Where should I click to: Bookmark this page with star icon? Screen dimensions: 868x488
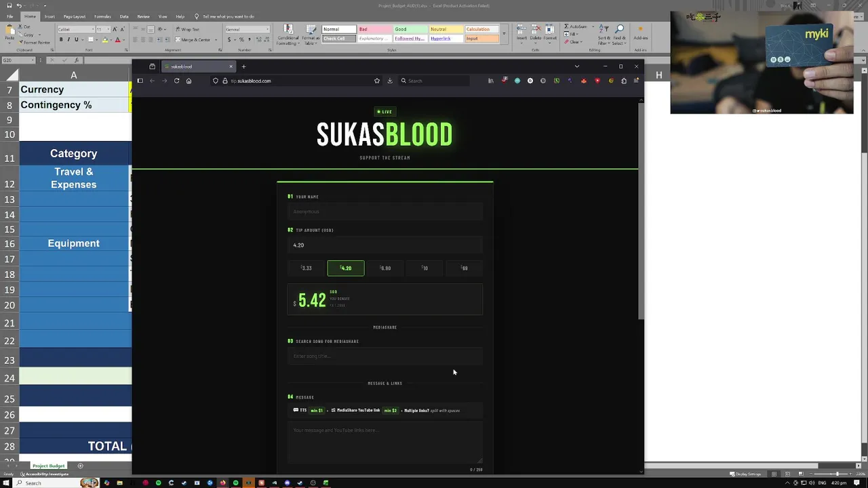377,81
